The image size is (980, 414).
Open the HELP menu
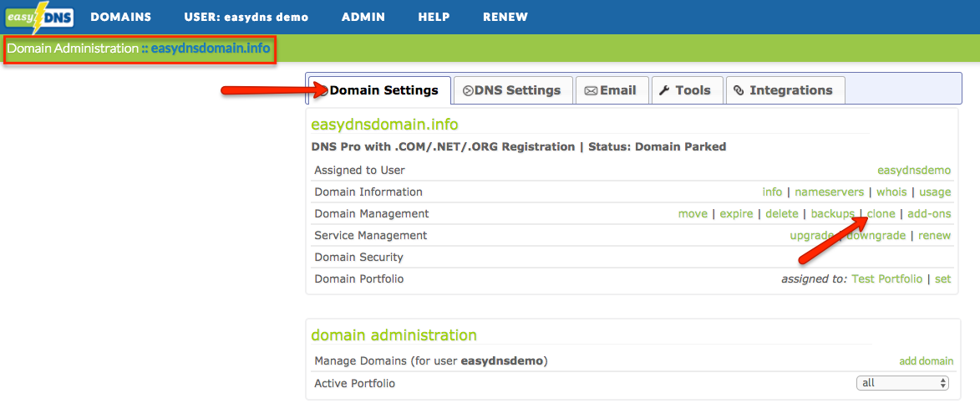tap(434, 17)
